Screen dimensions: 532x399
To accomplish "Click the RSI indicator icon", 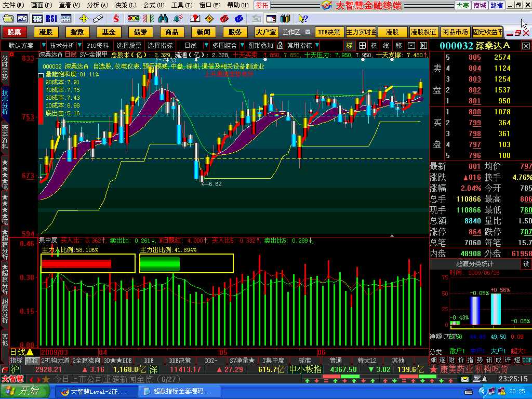I will (x=51, y=19).
